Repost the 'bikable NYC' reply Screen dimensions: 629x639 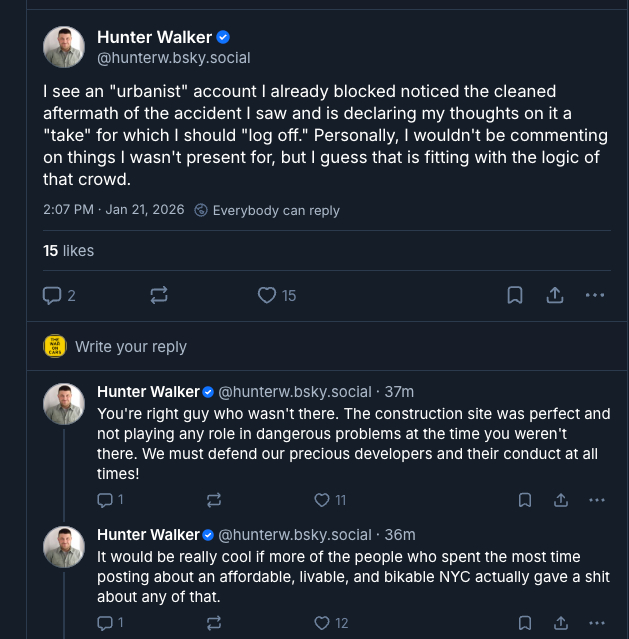[x=213, y=623]
